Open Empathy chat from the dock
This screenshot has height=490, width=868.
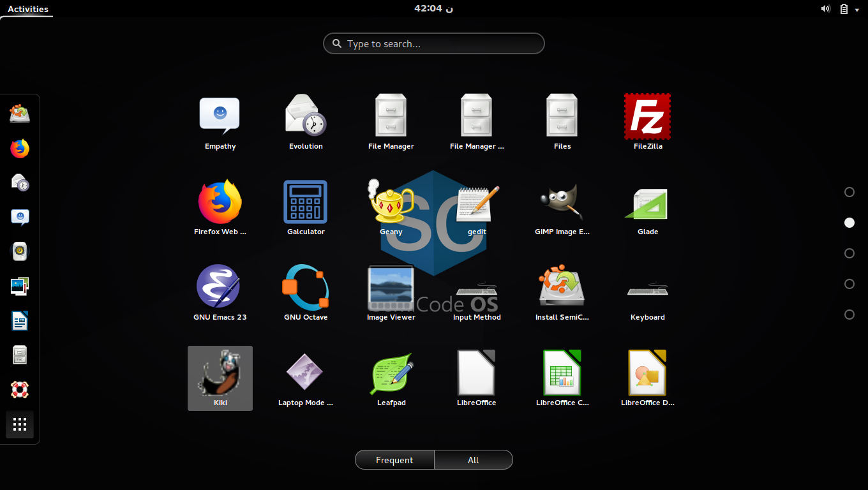[x=20, y=218]
